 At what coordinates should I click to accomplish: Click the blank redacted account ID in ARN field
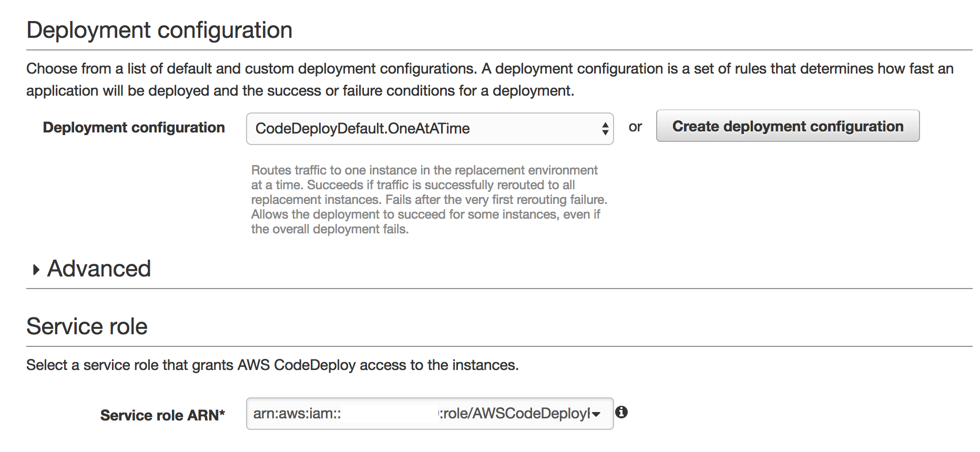tap(389, 414)
